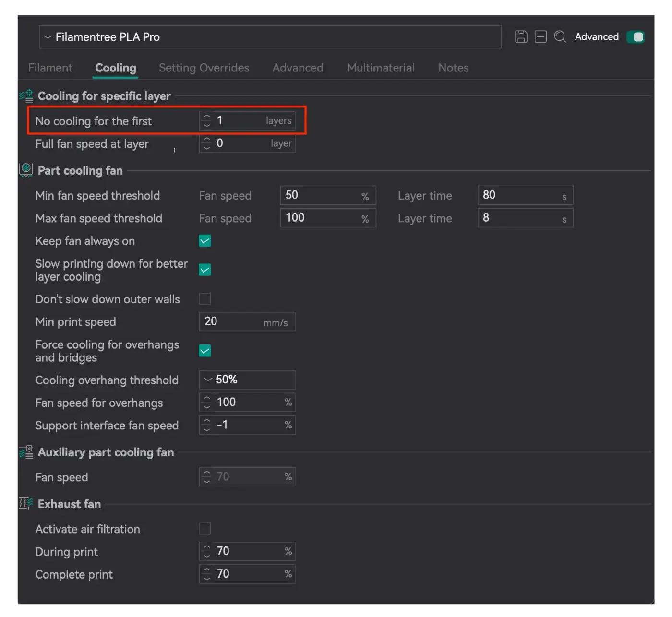Disable Force cooling for overhangs and bridges
Screen dimensions: 672x617
(205, 351)
